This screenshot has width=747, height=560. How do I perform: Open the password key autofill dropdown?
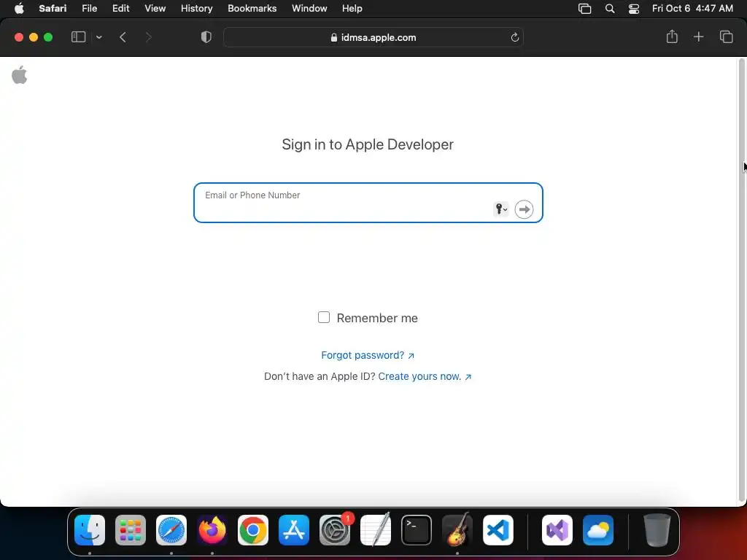[x=500, y=209]
